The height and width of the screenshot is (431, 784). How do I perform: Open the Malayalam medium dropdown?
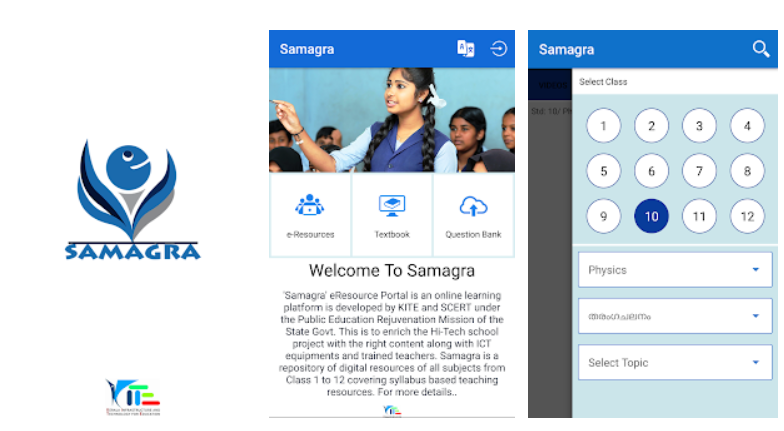tap(675, 316)
